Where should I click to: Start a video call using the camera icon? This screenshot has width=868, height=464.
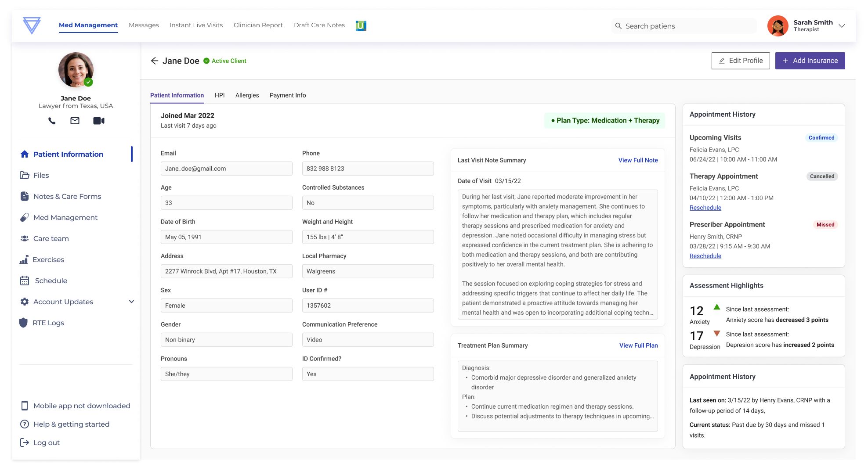(99, 121)
